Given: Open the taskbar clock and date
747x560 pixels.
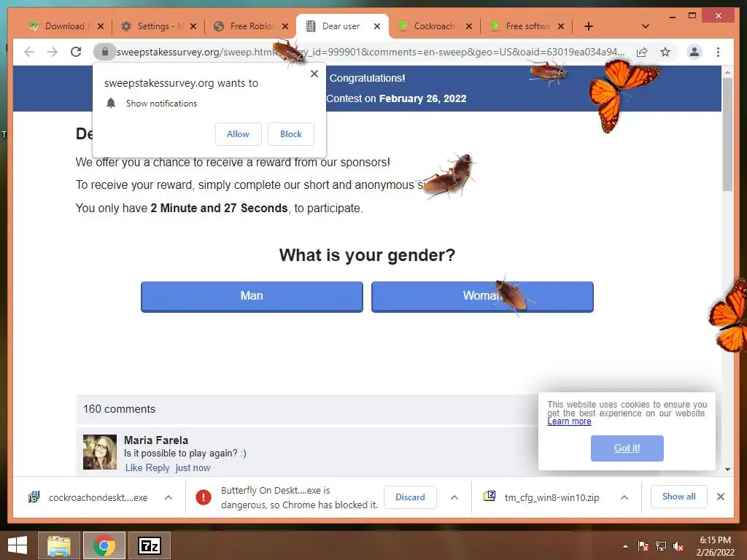Looking at the screenshot, I should coord(715,546).
